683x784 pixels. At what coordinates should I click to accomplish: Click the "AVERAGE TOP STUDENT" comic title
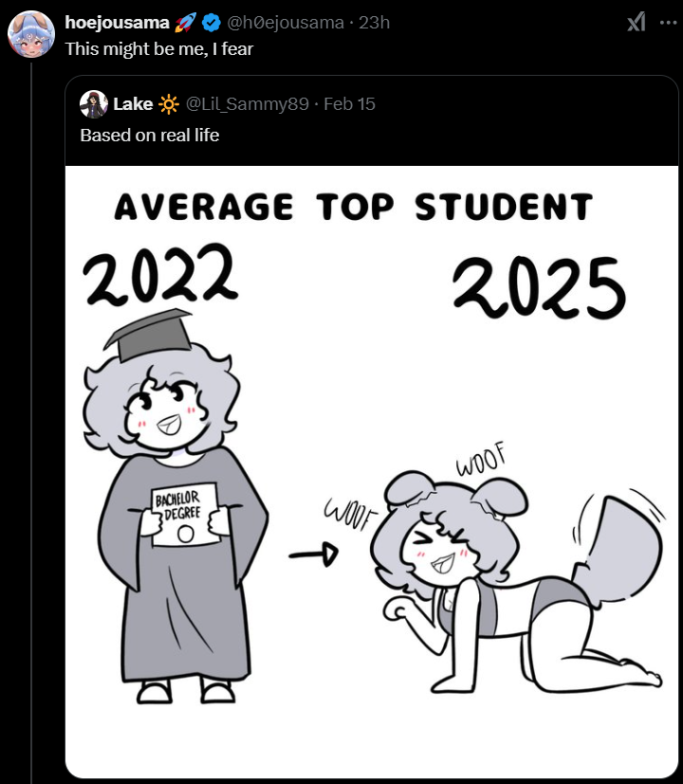353,207
